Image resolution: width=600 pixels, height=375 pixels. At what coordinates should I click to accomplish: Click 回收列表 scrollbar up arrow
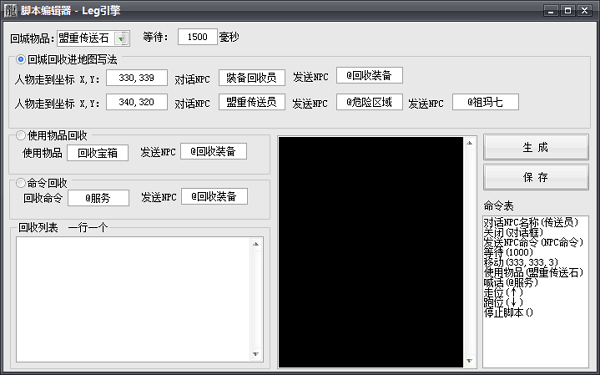click(256, 244)
